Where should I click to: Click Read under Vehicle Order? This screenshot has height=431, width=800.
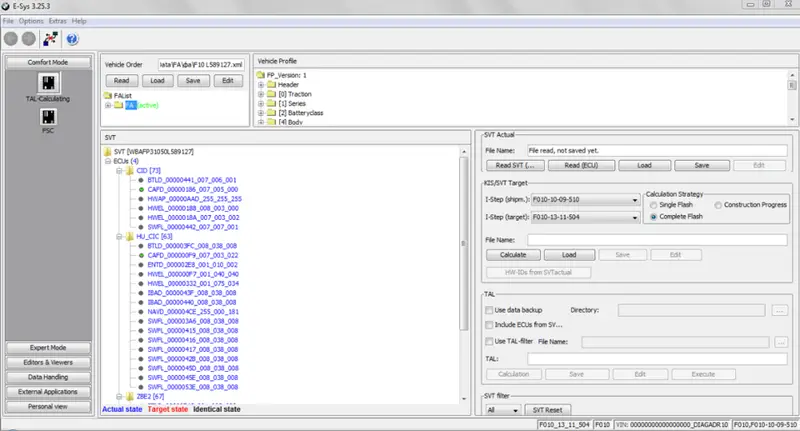point(121,81)
